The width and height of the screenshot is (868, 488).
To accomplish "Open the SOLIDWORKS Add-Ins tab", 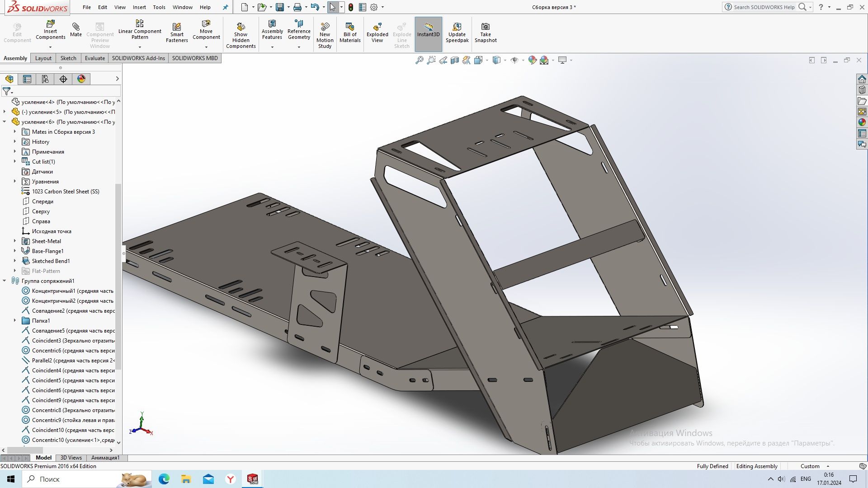I will (x=138, y=58).
